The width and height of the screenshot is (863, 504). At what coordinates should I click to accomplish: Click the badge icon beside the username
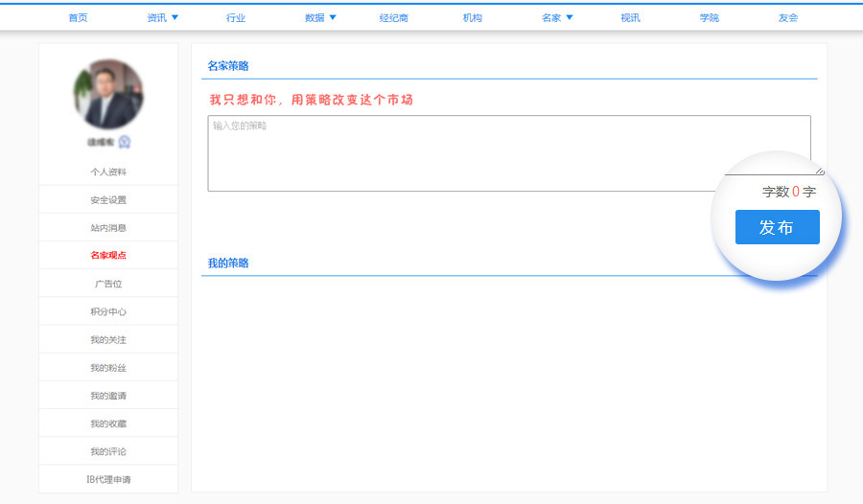125,142
